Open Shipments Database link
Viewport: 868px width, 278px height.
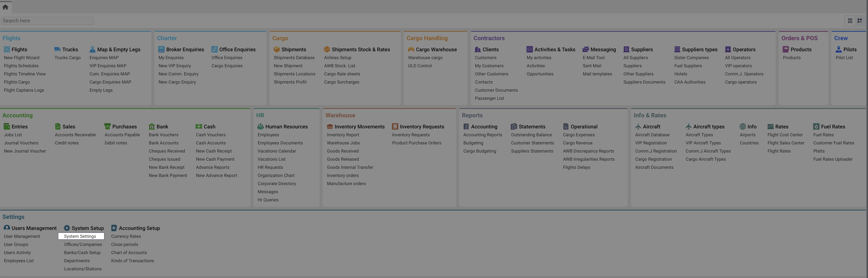click(294, 58)
